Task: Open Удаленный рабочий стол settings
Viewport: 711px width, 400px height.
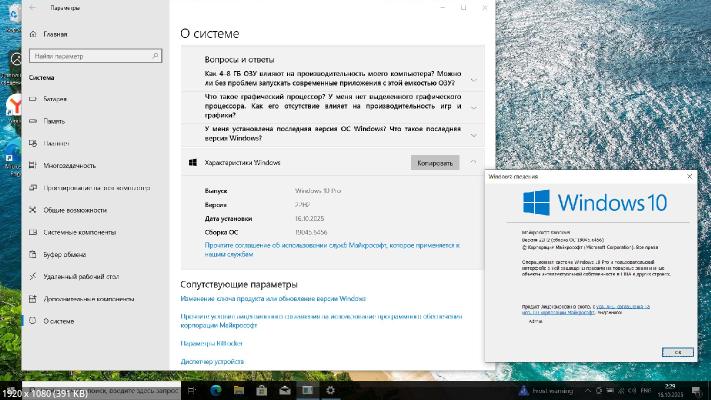Action: [81, 276]
